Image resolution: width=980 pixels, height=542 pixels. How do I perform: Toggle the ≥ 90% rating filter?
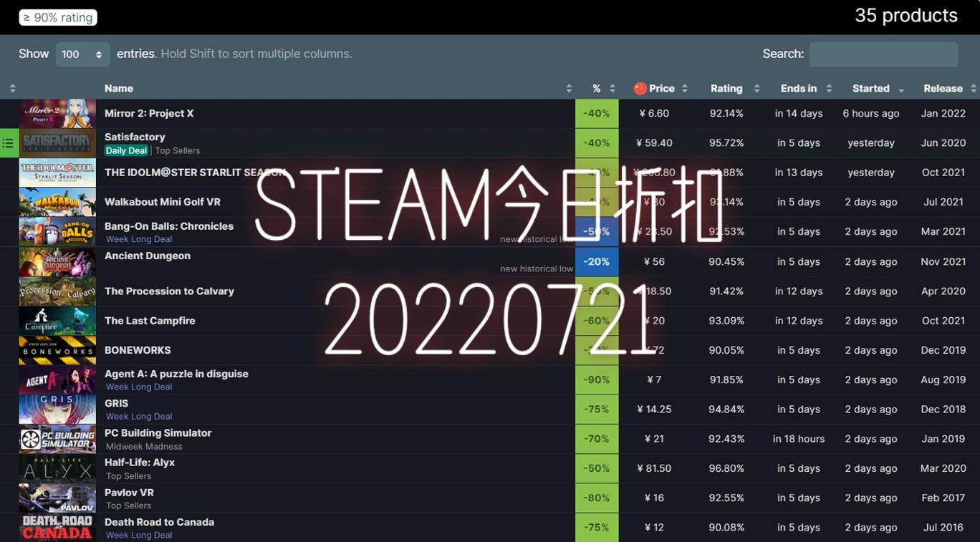coord(57,16)
